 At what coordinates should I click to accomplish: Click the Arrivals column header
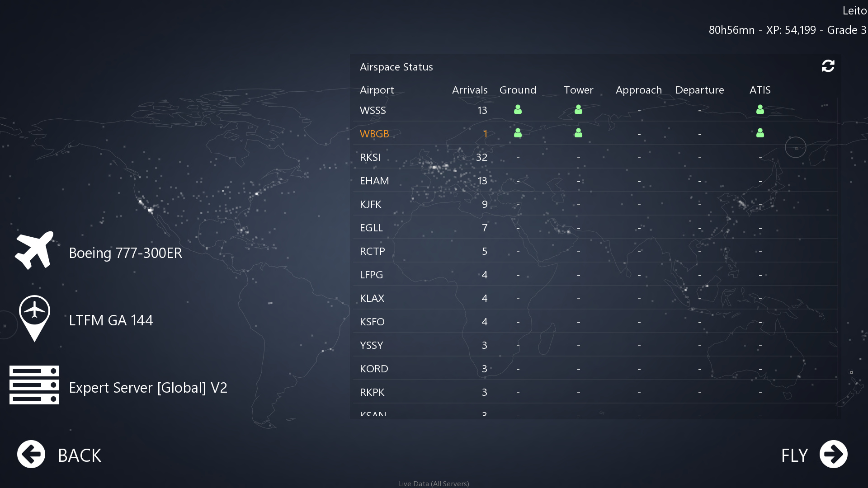click(469, 90)
